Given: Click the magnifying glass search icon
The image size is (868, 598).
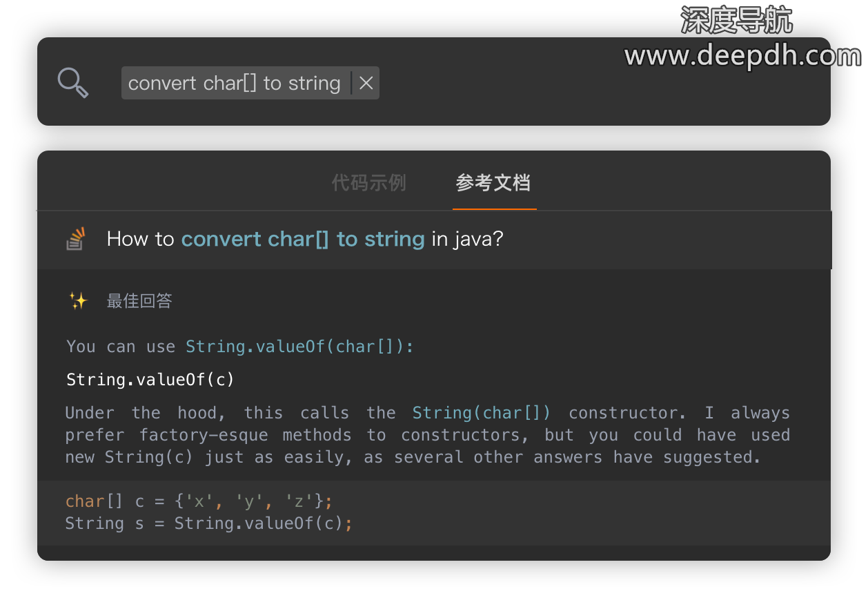Looking at the screenshot, I should pos(72,83).
